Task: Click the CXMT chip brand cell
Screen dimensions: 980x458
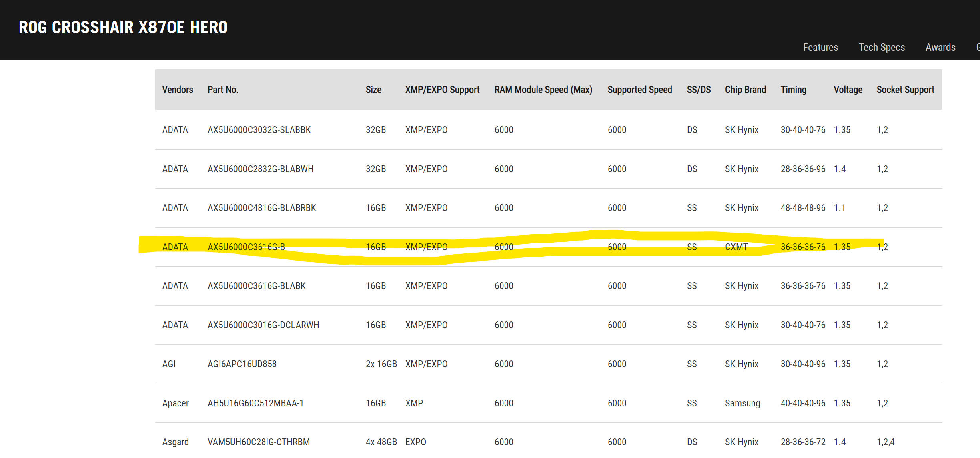Action: coord(736,247)
